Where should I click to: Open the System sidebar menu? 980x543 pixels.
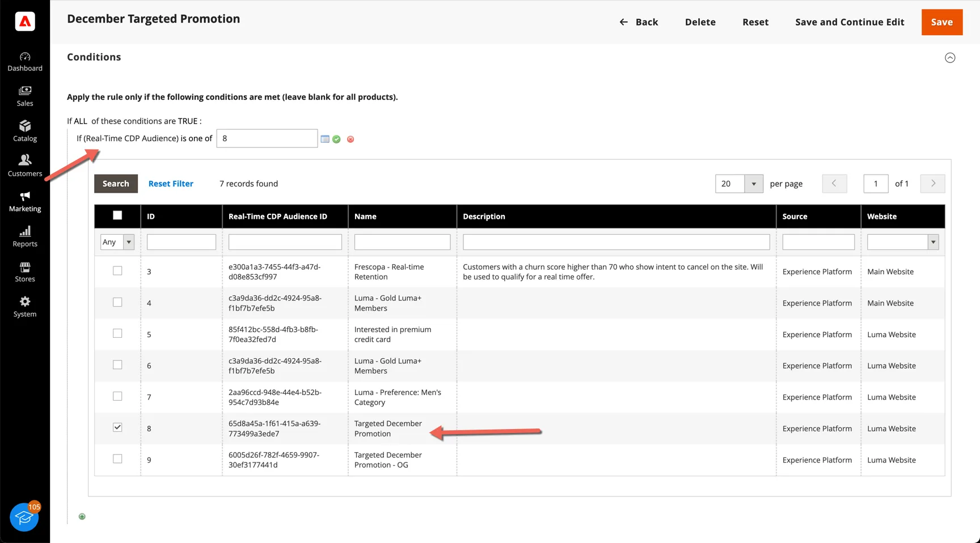coord(25,307)
